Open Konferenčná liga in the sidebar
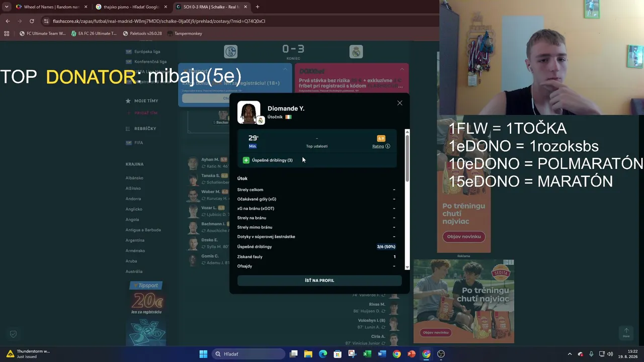This screenshot has width=644, height=362. coord(150,62)
